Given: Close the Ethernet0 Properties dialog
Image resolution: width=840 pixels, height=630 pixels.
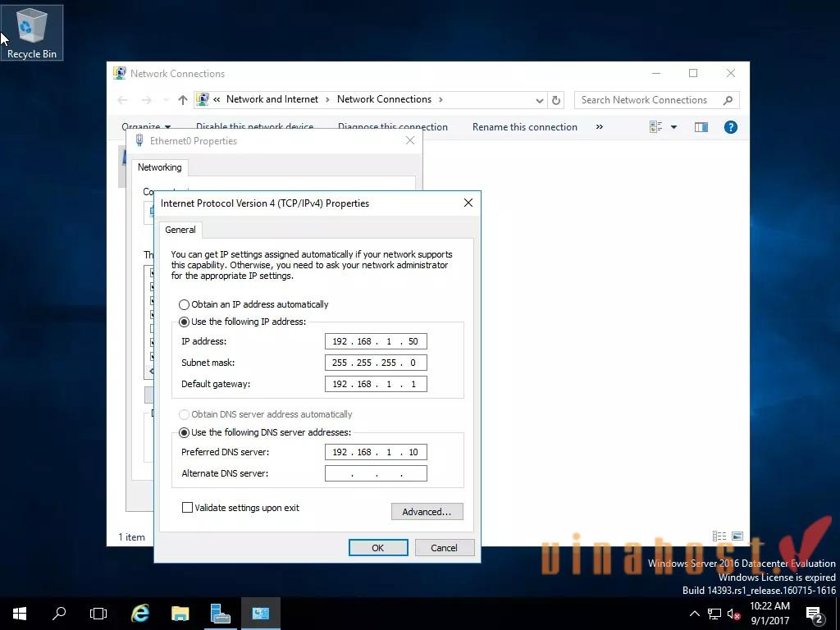Looking at the screenshot, I should [x=410, y=140].
